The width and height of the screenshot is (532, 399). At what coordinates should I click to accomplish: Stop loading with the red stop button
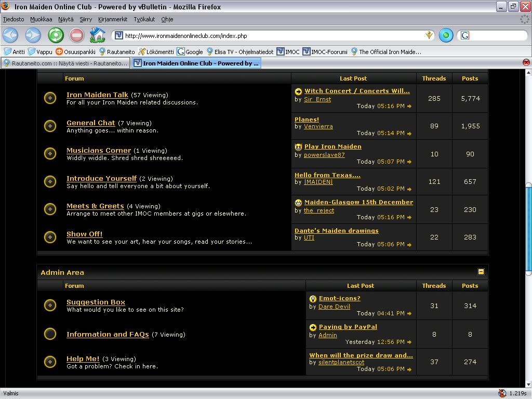(x=77, y=35)
